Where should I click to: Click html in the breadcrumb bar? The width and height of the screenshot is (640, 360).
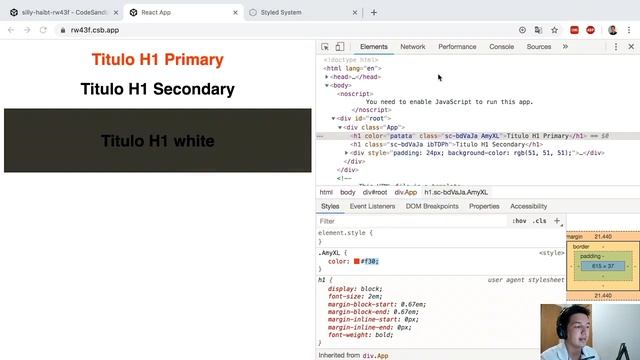[x=326, y=192]
